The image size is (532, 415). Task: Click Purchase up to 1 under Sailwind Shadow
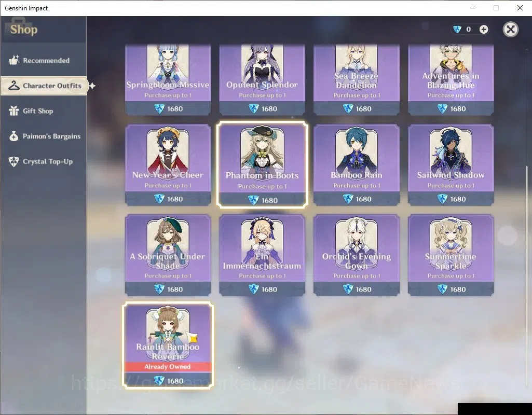451,186
